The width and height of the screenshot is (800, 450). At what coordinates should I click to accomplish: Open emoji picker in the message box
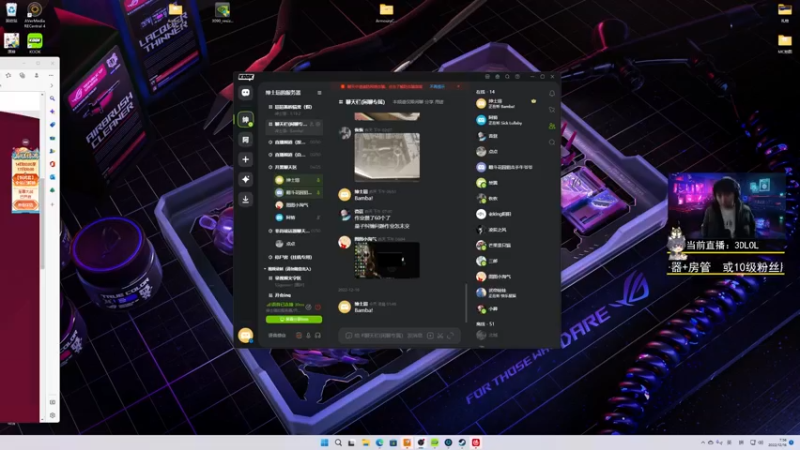tap(348, 336)
